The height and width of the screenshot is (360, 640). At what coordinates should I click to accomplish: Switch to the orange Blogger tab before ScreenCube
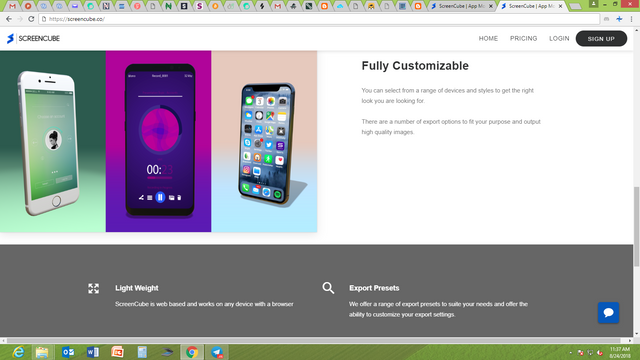point(418,6)
